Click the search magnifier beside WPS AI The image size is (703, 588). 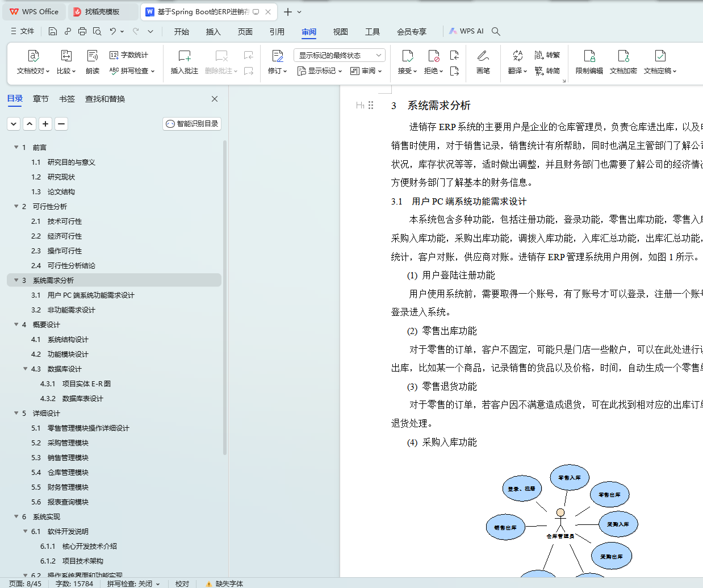[496, 31]
